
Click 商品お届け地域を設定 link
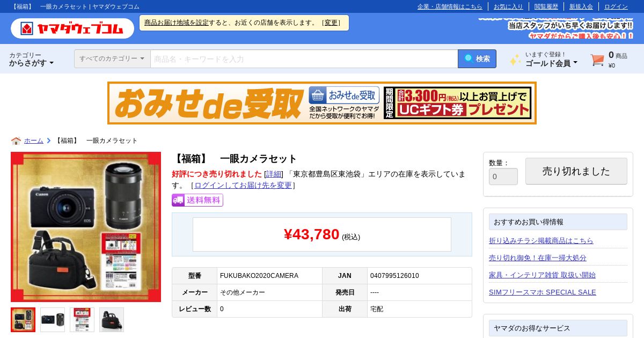176,23
